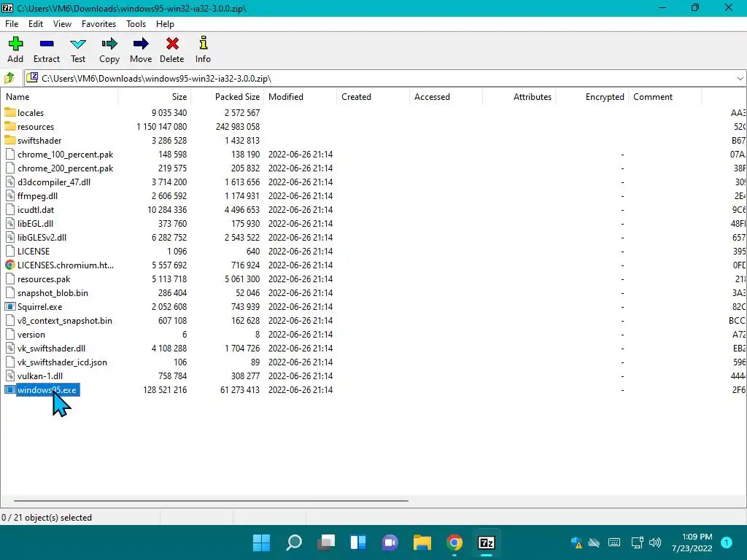This screenshot has width=747, height=560.
Task: Click the Squirrel.exe file icon
Action: 10,306
